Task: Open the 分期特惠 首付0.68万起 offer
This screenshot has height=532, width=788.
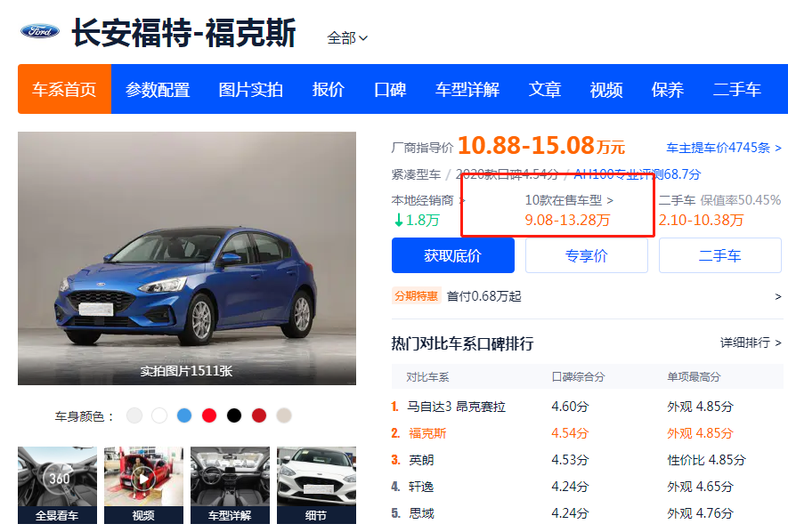Action: point(456,296)
